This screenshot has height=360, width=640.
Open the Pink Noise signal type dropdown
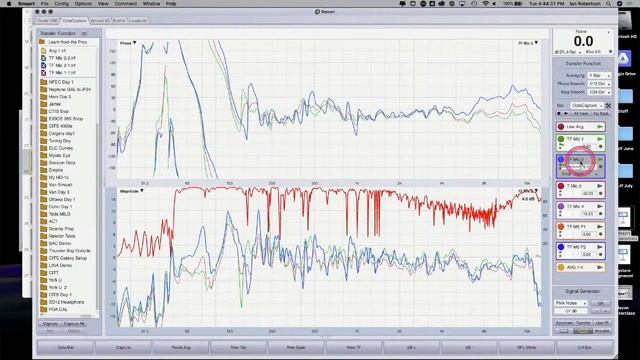click(571, 303)
